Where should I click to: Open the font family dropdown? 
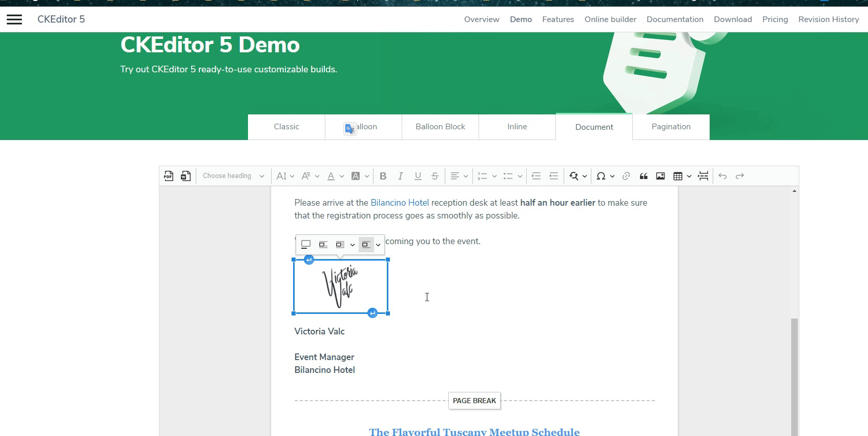[310, 176]
